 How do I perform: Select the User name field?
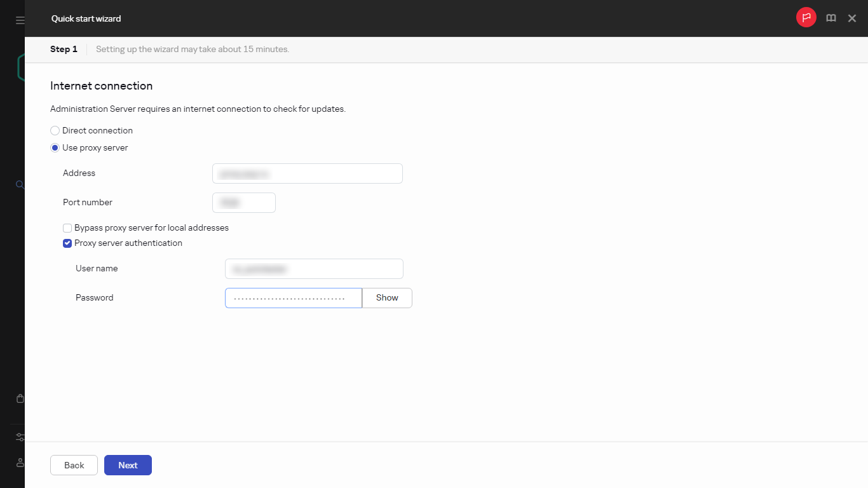(314, 268)
